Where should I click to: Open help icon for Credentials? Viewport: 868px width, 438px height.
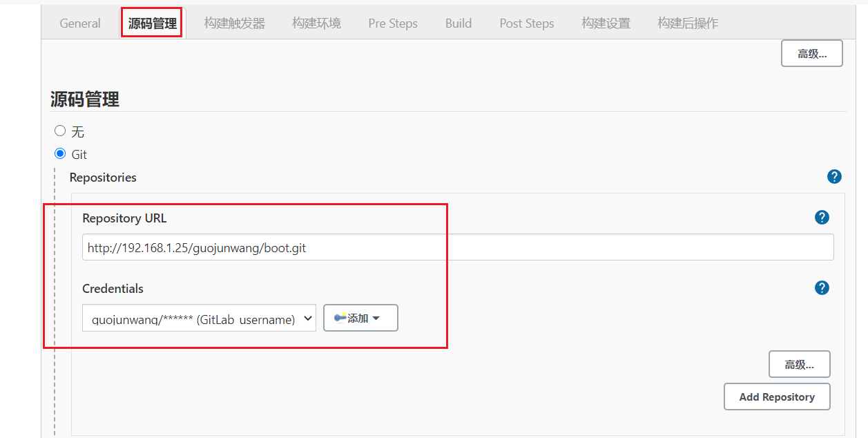point(822,288)
